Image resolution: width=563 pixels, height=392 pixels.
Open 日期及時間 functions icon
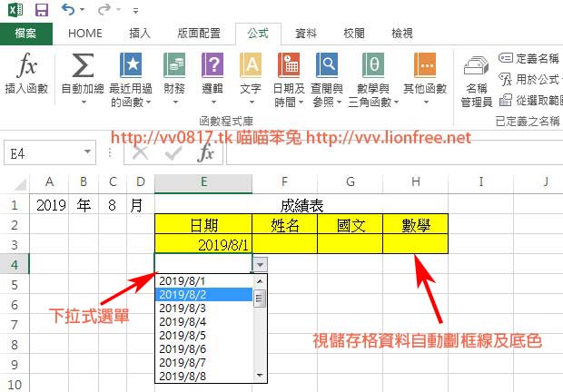[x=289, y=65]
